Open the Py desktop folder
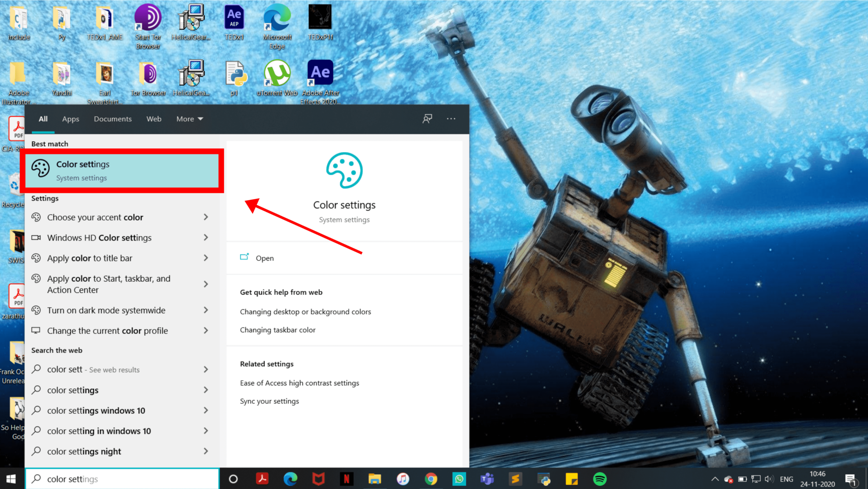The image size is (868, 489). coord(62,23)
